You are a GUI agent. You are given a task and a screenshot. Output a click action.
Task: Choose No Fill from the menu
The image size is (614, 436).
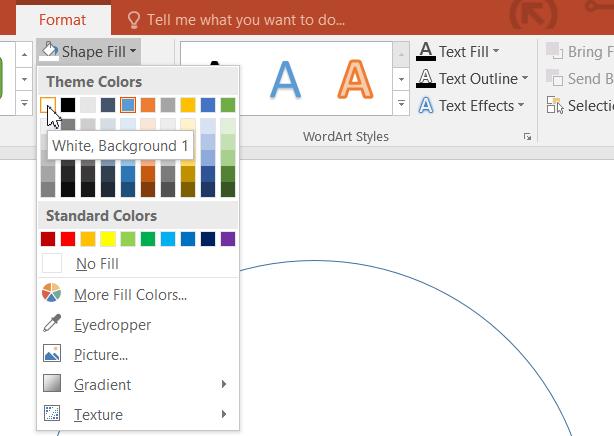click(x=97, y=264)
